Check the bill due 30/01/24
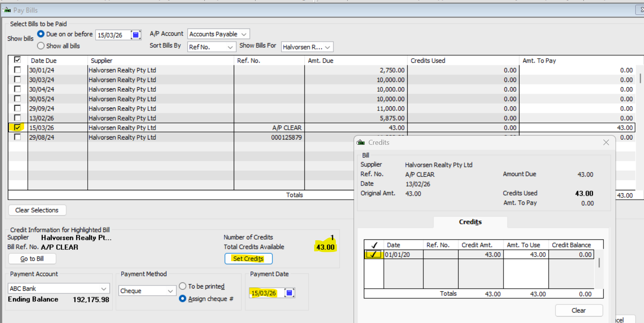The width and height of the screenshot is (644, 323). (17, 70)
